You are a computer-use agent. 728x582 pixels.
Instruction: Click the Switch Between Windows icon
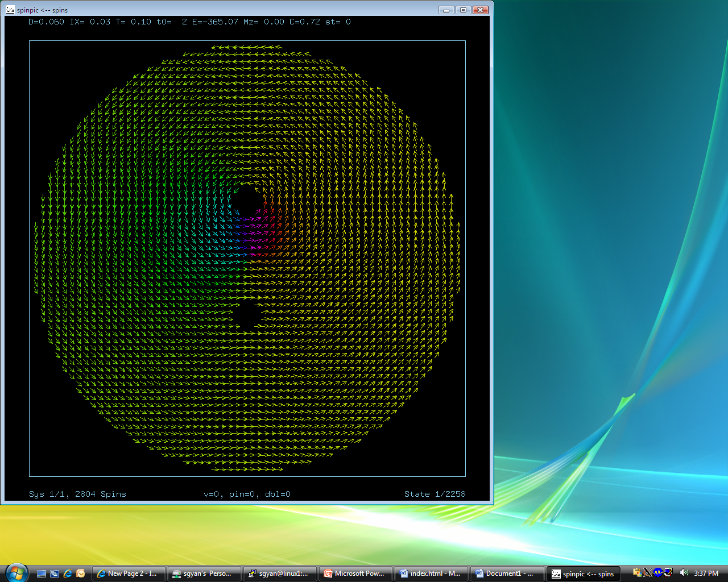point(55,573)
